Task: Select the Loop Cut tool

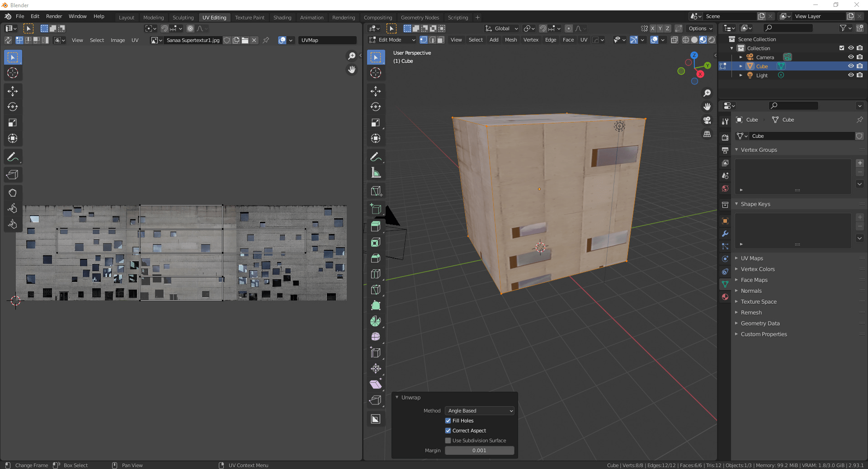Action: click(x=375, y=274)
